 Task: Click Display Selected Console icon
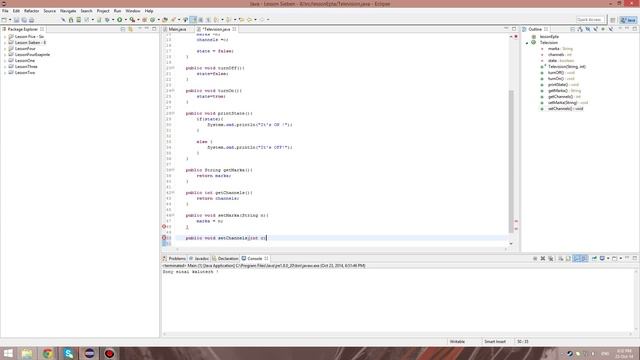pos(602,258)
